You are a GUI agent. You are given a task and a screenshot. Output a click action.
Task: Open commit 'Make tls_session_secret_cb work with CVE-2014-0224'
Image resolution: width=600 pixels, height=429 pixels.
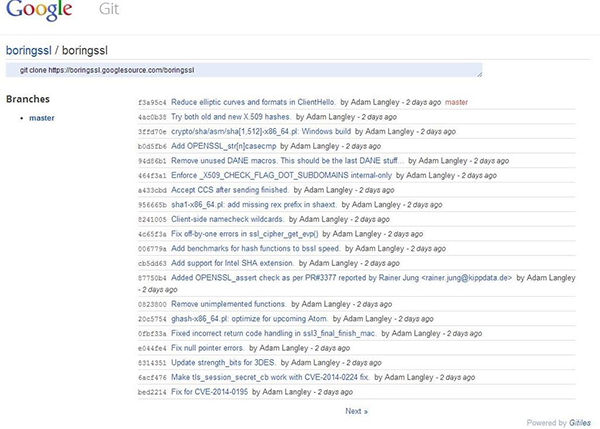pyautogui.click(x=270, y=377)
